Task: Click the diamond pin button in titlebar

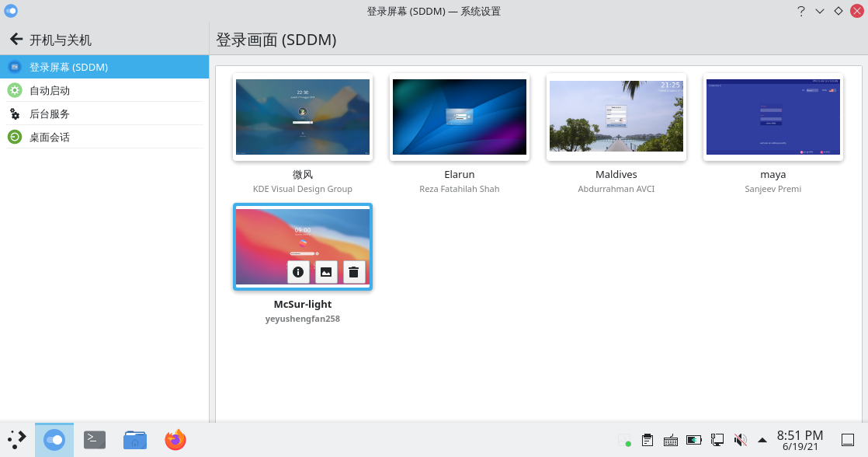Action: [x=838, y=11]
